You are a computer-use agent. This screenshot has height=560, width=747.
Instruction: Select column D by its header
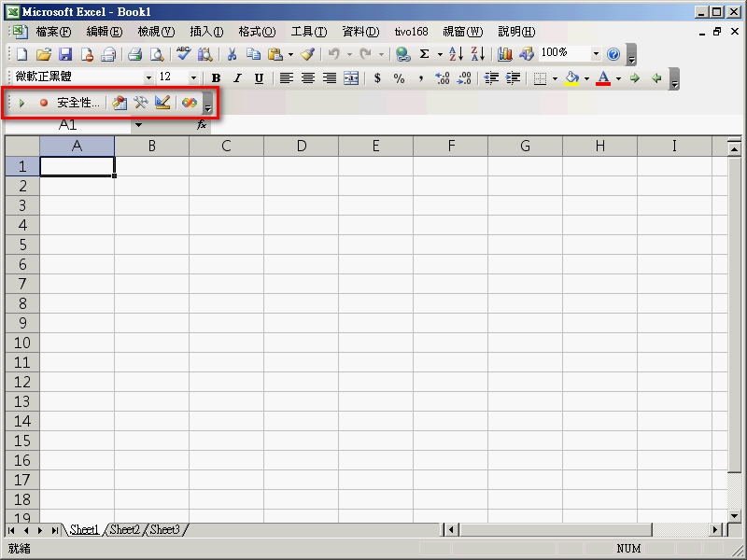click(301, 146)
